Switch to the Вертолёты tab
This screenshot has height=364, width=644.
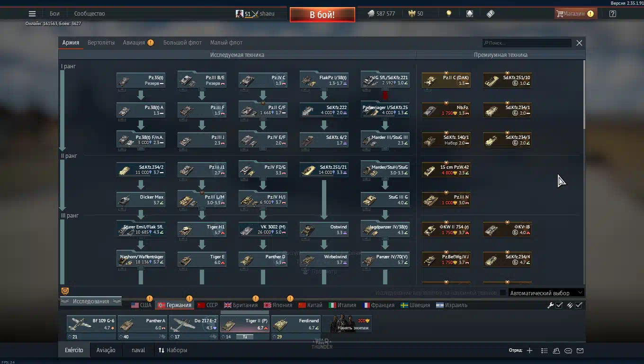101,43
